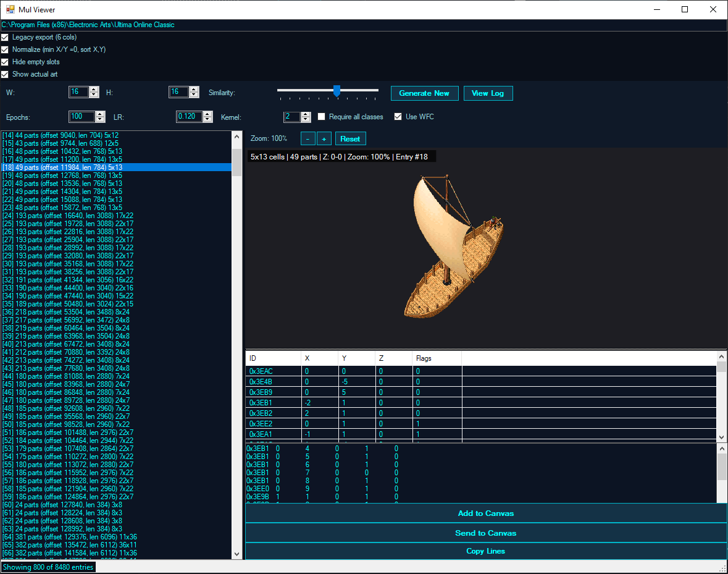Image resolution: width=728 pixels, height=574 pixels.
Task: Sort table by ID column header
Action: (273, 358)
